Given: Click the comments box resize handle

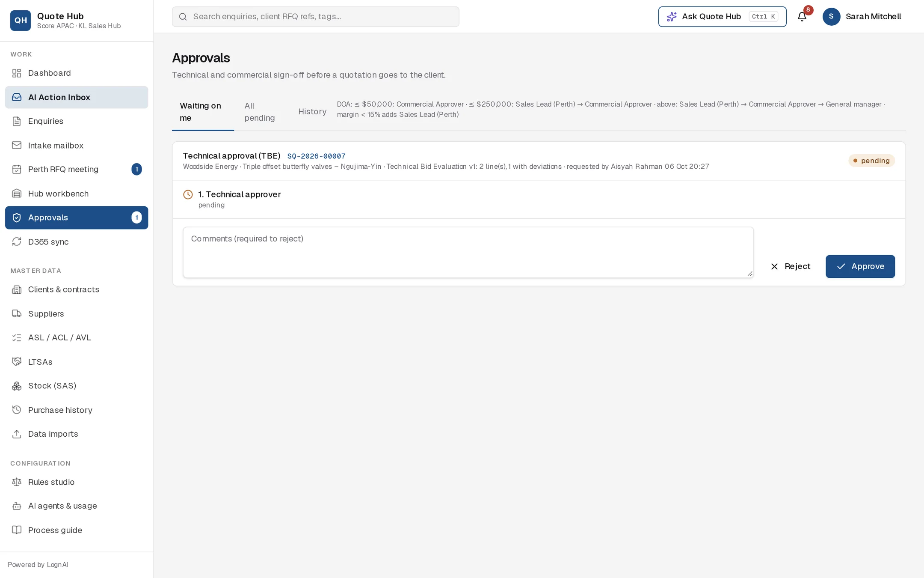Looking at the screenshot, I should tap(749, 274).
